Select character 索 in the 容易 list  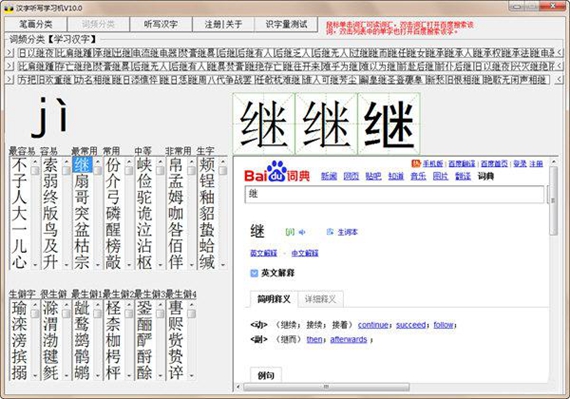pos(51,165)
